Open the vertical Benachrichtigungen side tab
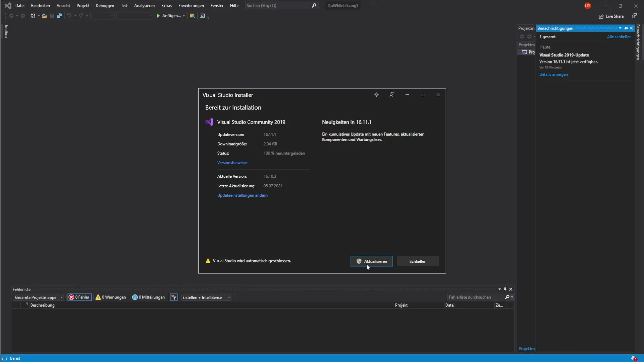This screenshot has width=644, height=362. click(638, 42)
